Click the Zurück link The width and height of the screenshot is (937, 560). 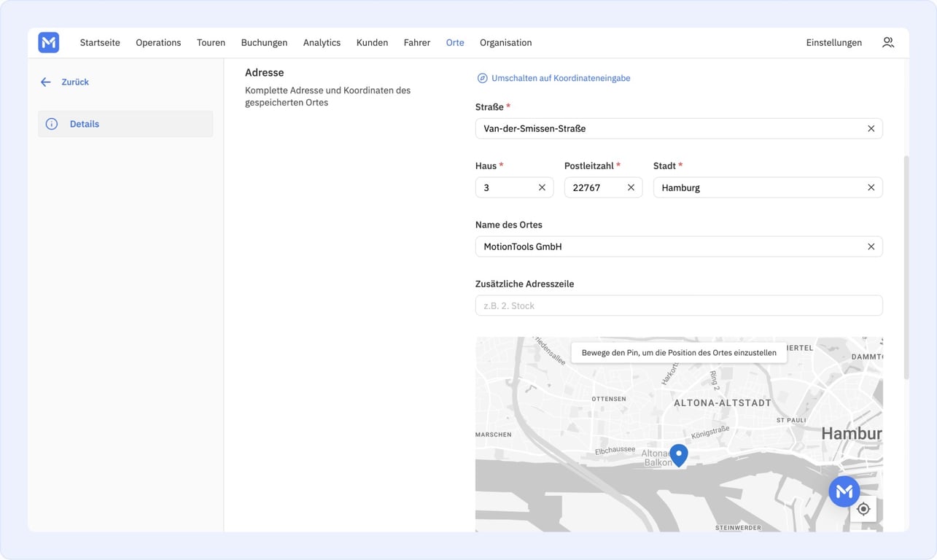pos(75,82)
